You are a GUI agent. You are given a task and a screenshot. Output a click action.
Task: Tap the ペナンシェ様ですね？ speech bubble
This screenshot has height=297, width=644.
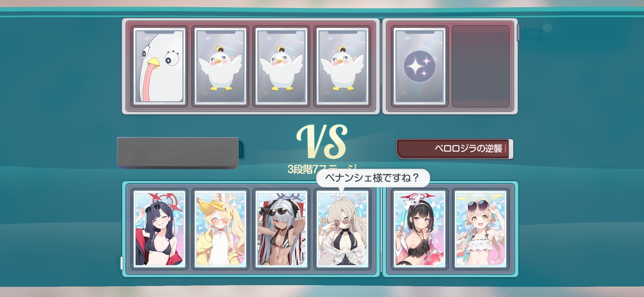[x=373, y=178]
